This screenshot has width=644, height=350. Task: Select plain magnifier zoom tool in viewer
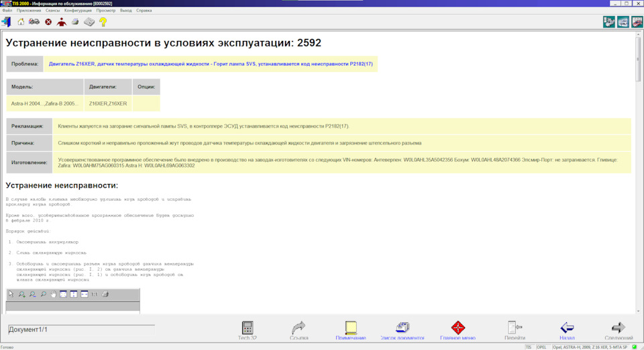click(43, 294)
